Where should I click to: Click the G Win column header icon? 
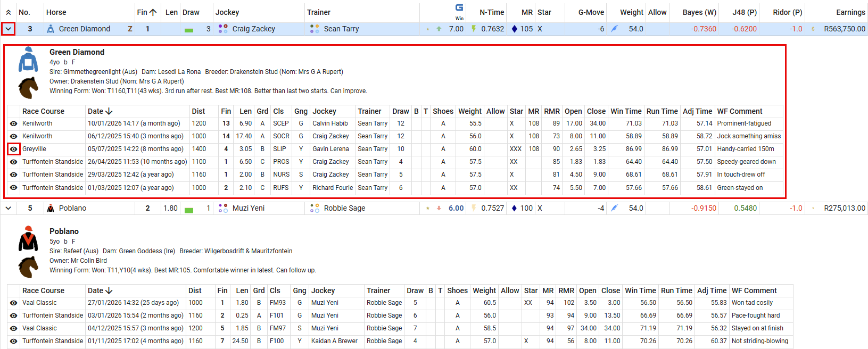click(459, 8)
